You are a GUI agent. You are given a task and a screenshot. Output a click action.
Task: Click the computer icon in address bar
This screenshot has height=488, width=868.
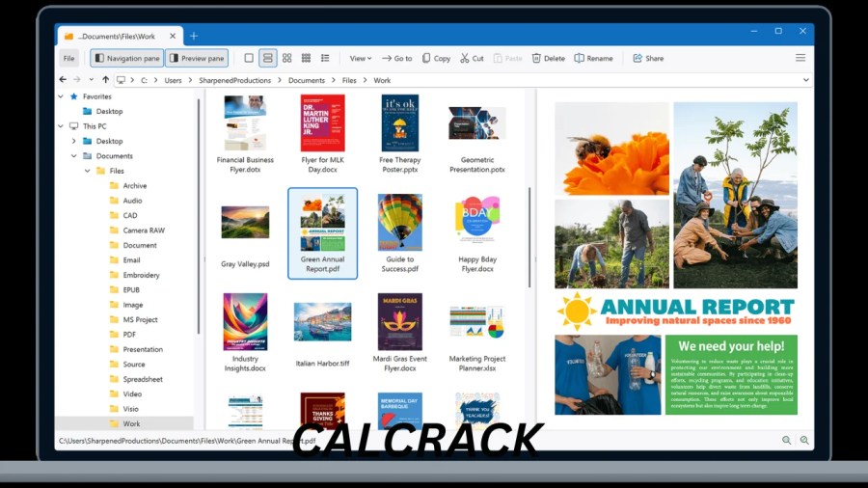pos(122,80)
